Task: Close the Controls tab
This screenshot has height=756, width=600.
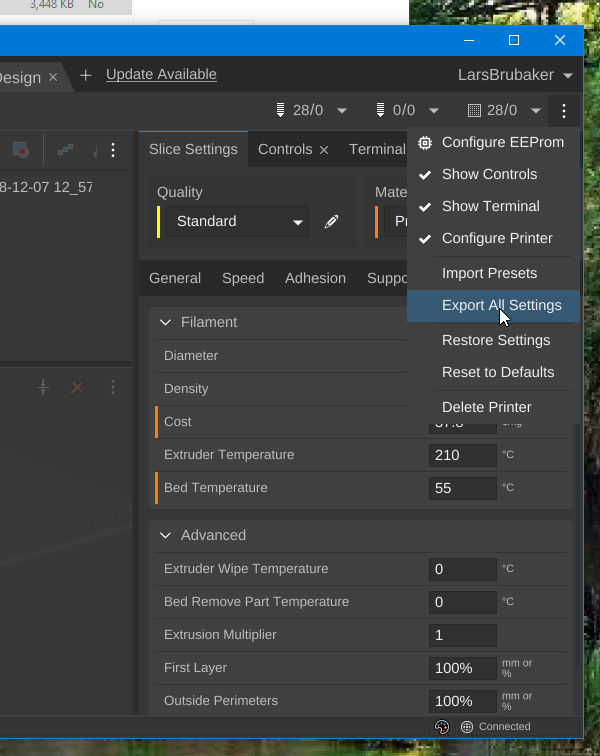Action: point(324,150)
